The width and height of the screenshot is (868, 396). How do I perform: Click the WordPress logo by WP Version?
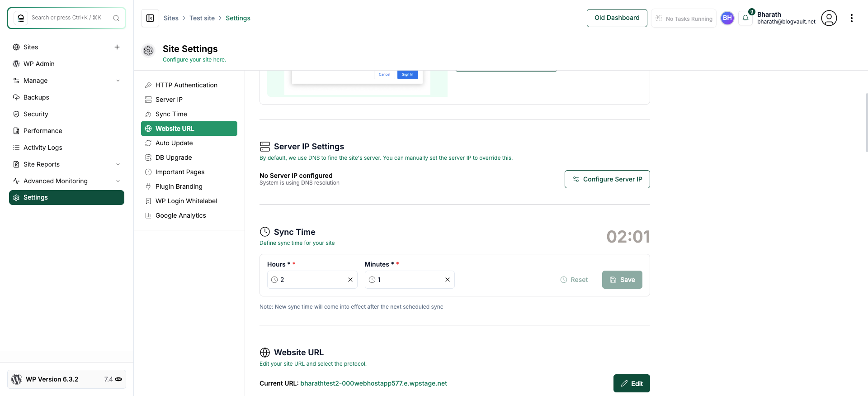(17, 379)
